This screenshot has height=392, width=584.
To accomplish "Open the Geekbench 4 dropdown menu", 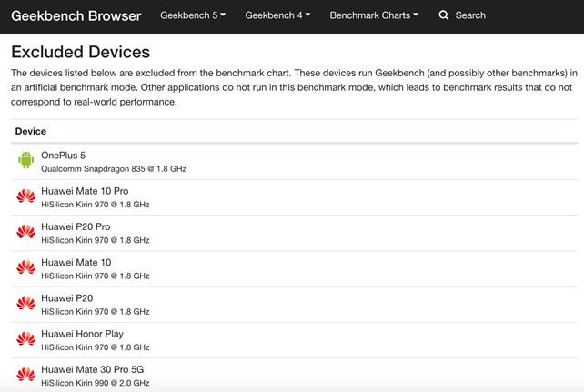I will 277,15.
